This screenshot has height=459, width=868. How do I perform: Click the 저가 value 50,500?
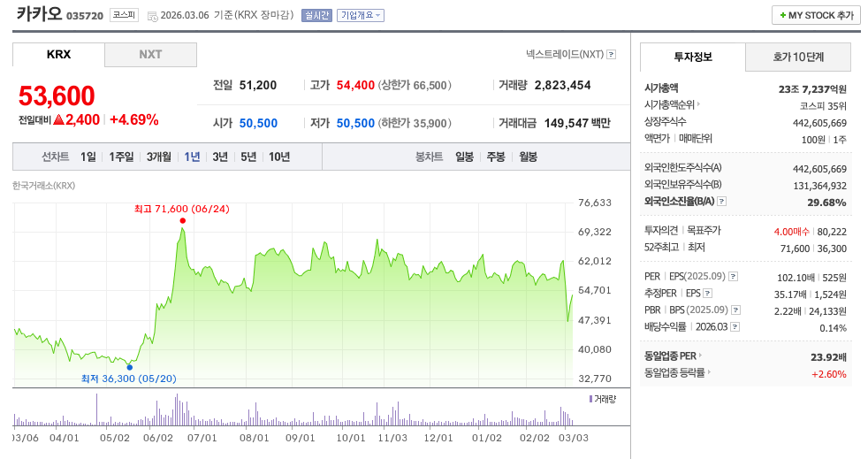point(355,123)
